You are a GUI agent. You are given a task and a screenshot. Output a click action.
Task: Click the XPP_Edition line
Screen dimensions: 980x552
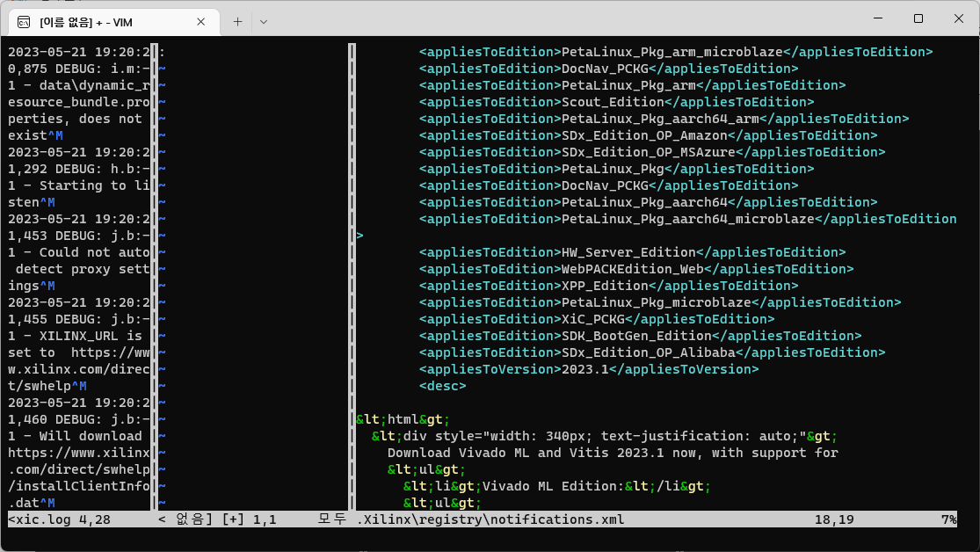click(609, 286)
